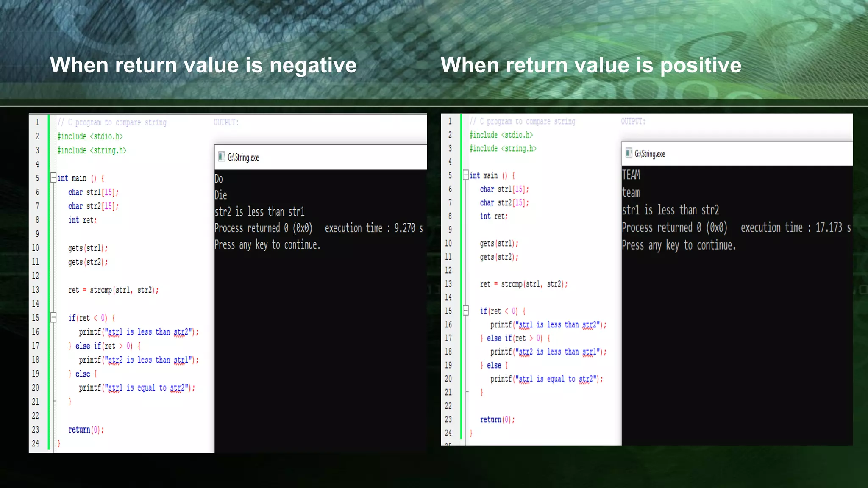
Task: Click the left G:\String.exe title text
Action: [243, 158]
